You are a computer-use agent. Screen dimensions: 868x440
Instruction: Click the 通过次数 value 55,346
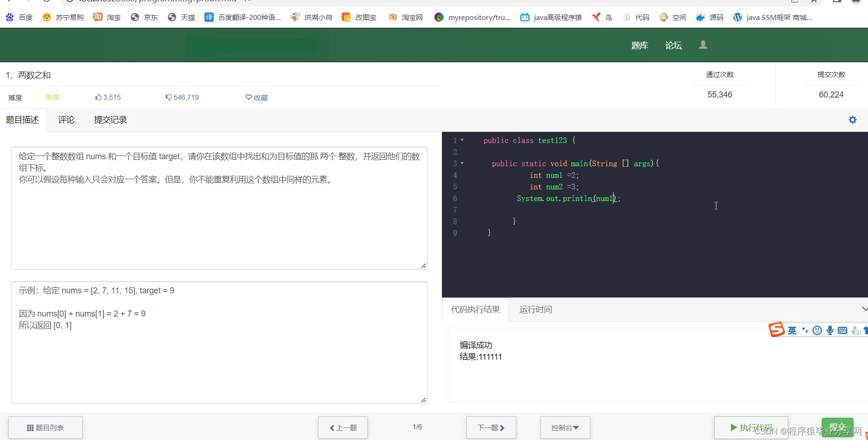coord(720,95)
